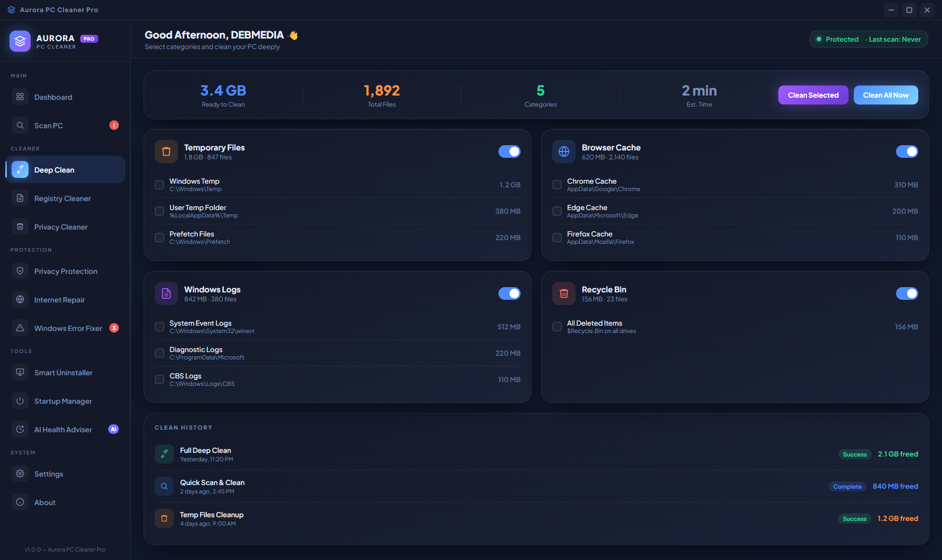Tick the Firefox Cache checkbox

coord(557,238)
